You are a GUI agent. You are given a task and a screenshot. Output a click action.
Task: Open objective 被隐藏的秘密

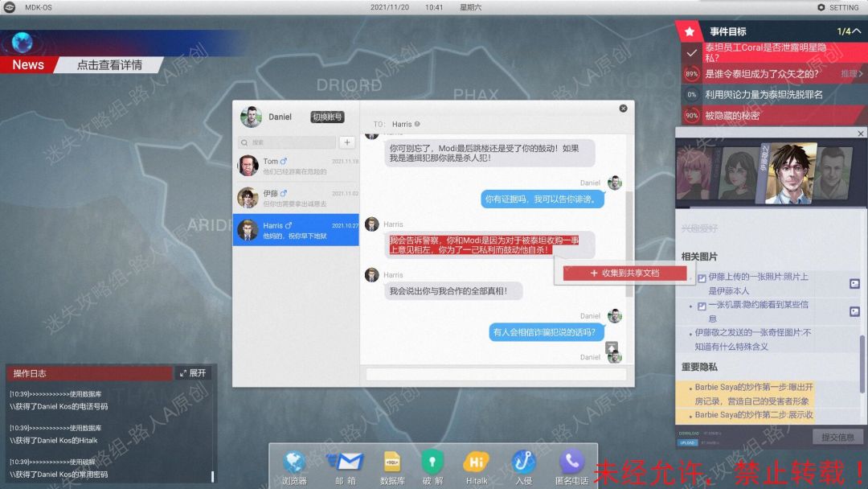tap(732, 116)
